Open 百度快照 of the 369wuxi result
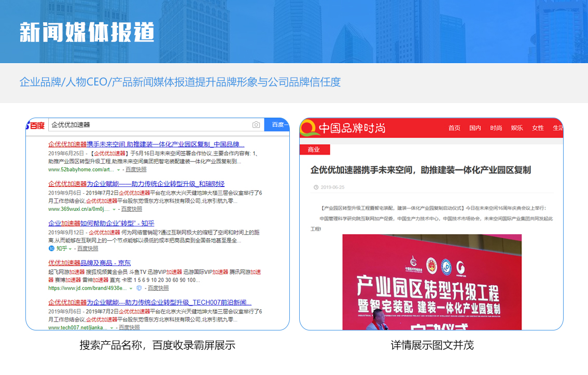 [x=131, y=209]
